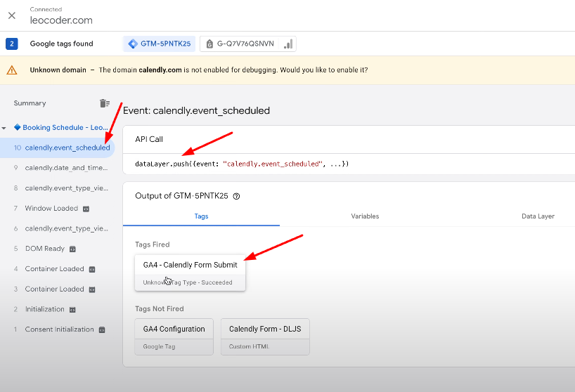Click the Google tag icon in G-Q7V76QSNVN chip

[209, 44]
